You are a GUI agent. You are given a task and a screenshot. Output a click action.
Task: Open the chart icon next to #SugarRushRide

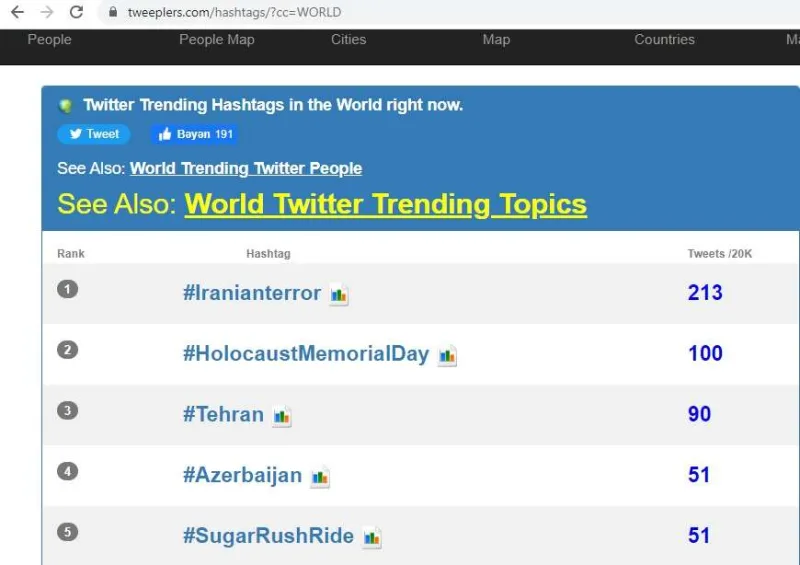372,537
